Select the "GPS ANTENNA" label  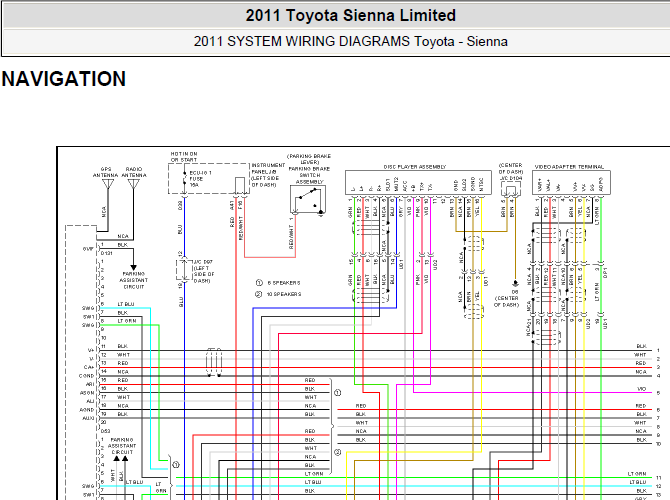pos(106,172)
